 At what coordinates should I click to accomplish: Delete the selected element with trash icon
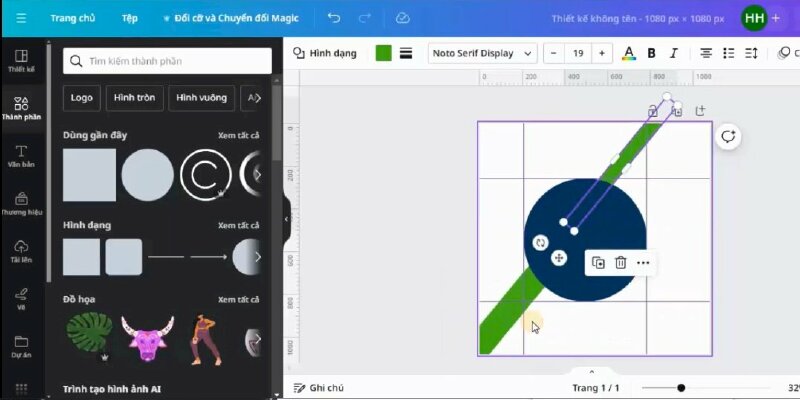(620, 263)
